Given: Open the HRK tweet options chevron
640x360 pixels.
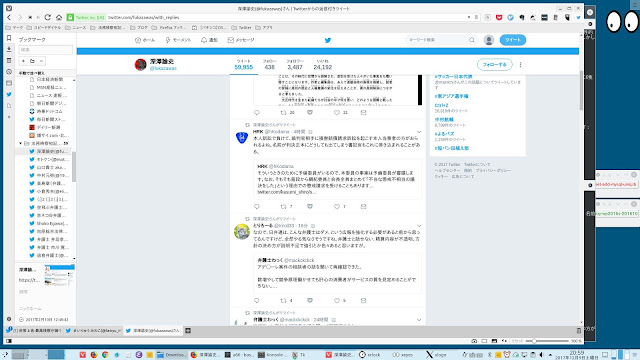Looking at the screenshot, I should coord(419,132).
